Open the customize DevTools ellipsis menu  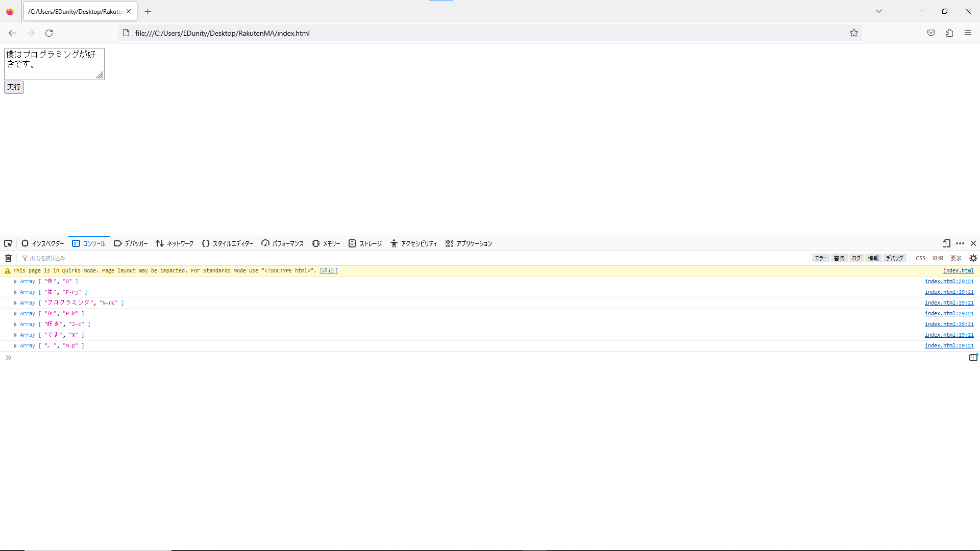tap(961, 243)
